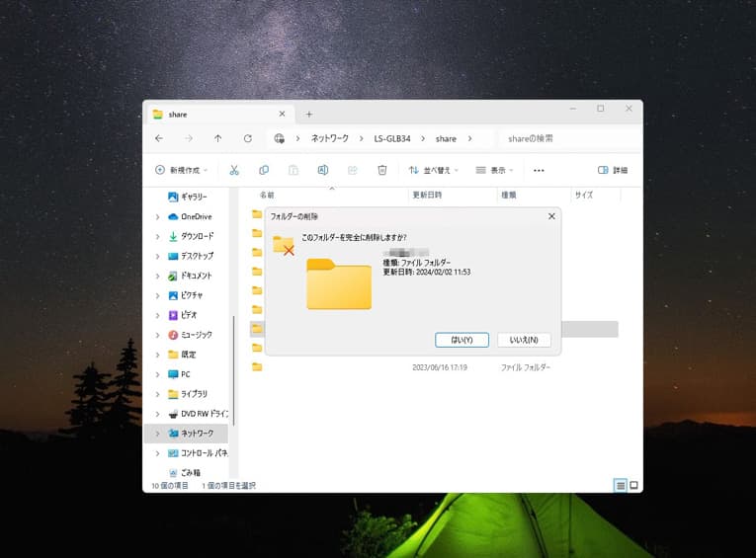
Task: Toggle the 詳細 details pane
Action: pyautogui.click(x=613, y=170)
